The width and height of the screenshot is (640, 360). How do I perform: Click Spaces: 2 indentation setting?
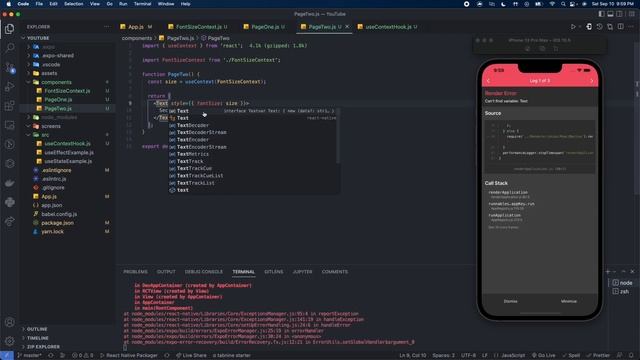[443, 356]
